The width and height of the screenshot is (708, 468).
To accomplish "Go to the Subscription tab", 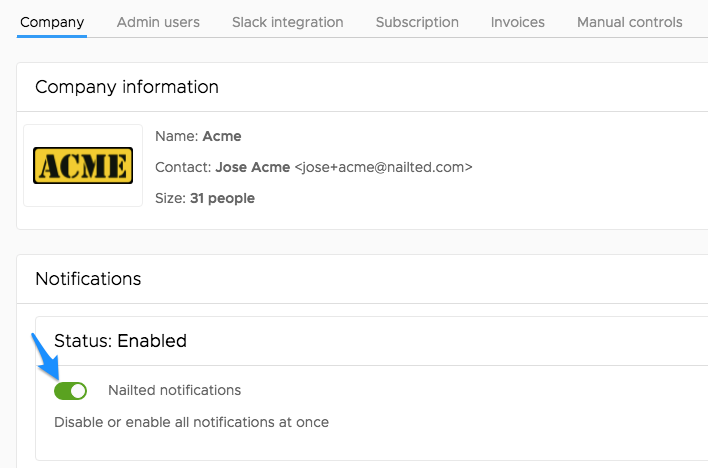I will click(417, 22).
